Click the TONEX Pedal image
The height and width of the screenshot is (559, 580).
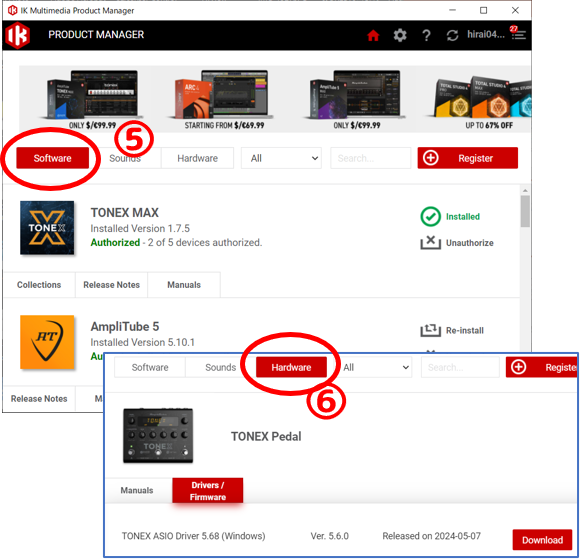pyautogui.click(x=158, y=435)
